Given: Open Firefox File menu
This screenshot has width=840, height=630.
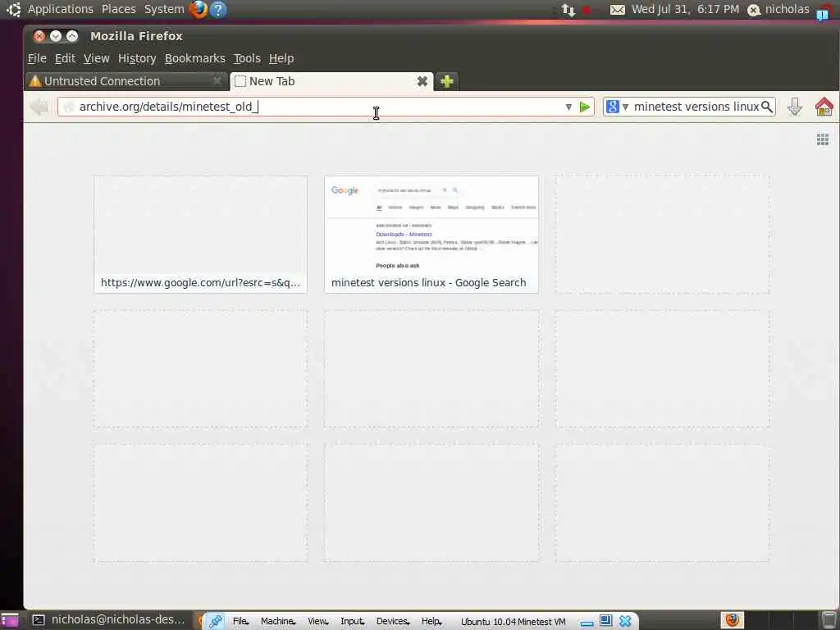Looking at the screenshot, I should [x=37, y=58].
